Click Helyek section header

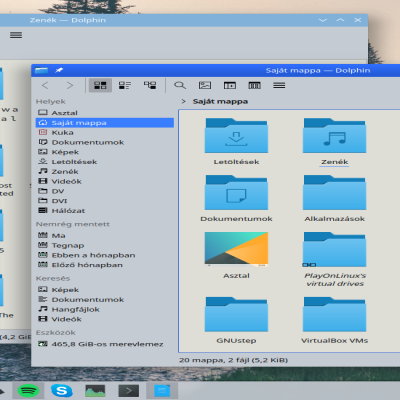coord(51,101)
